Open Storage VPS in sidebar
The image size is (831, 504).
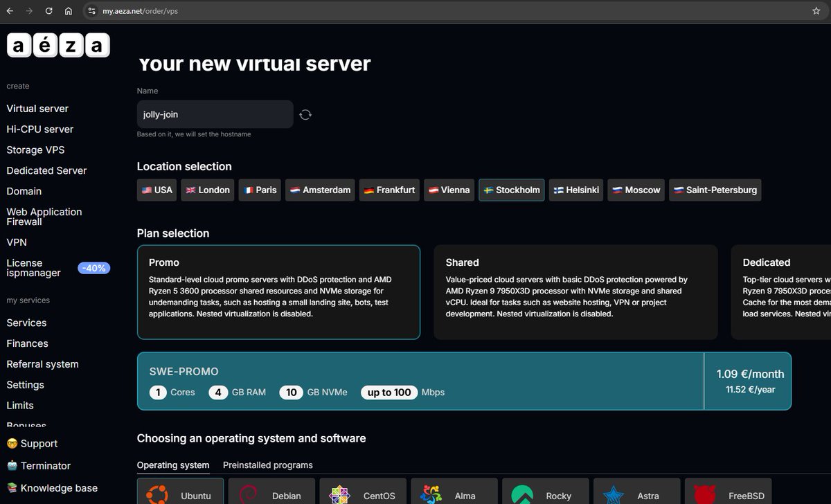click(35, 150)
